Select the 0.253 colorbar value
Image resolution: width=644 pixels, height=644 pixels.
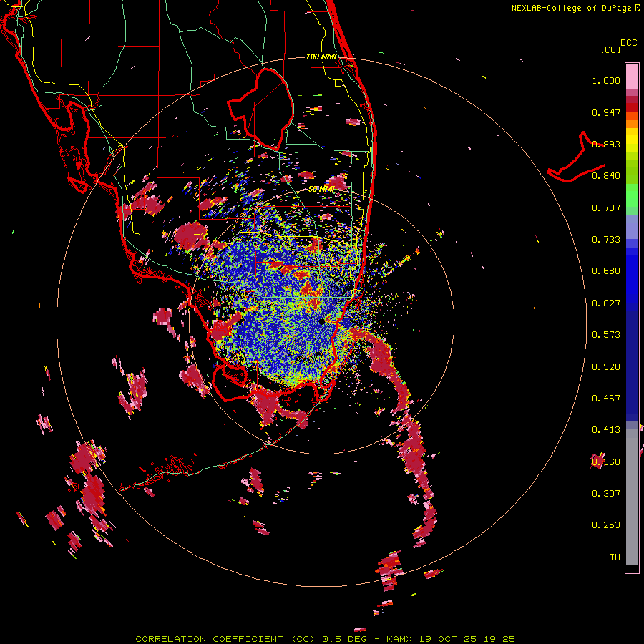coord(606,525)
